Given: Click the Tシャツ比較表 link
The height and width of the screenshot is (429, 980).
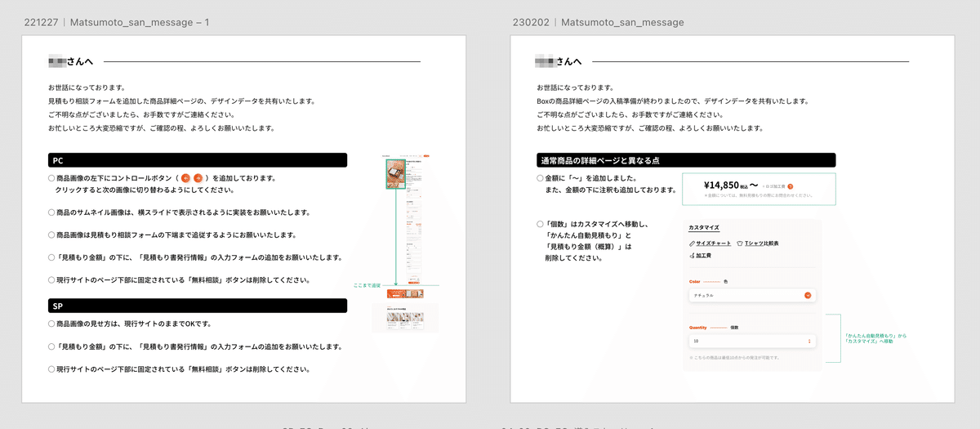Looking at the screenshot, I should pyautogui.click(x=761, y=244).
